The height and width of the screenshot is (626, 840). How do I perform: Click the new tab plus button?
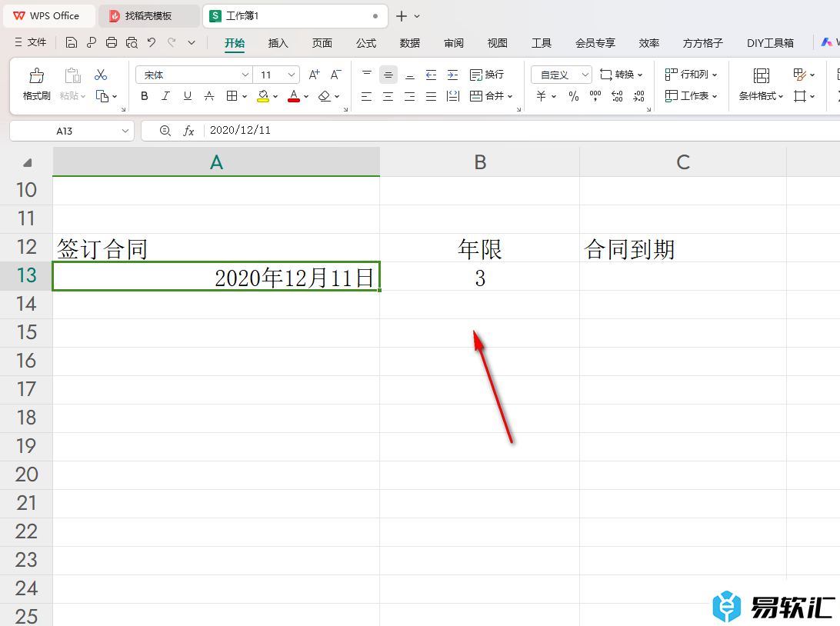[x=402, y=16]
